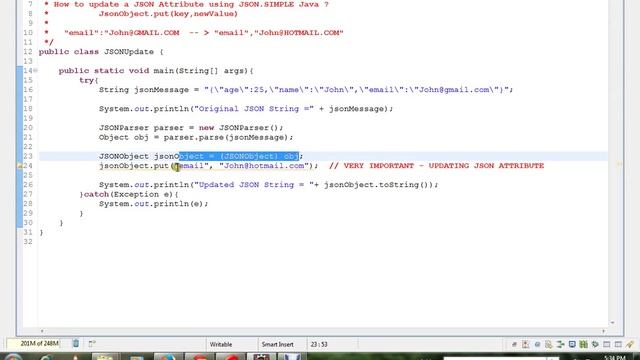The image size is (640, 360).
Task: Click the small icon right of the trash can
Action: (92, 344)
